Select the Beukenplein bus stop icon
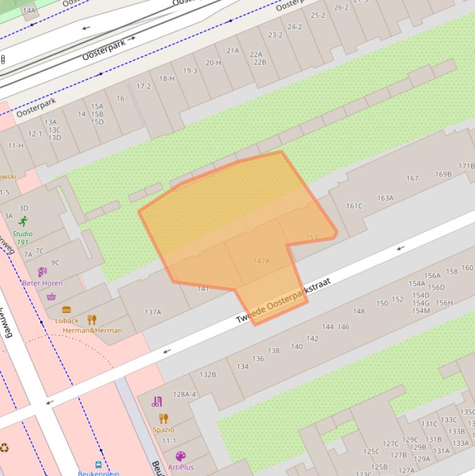Viewport: 475px width, 476px height. (98, 464)
